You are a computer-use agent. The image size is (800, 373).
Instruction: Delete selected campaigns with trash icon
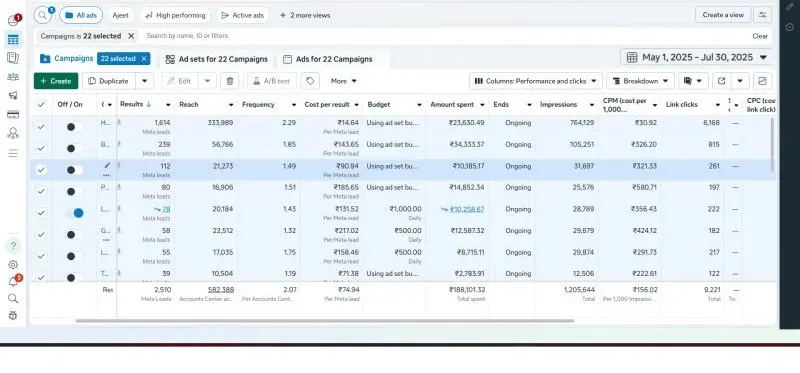coord(230,81)
